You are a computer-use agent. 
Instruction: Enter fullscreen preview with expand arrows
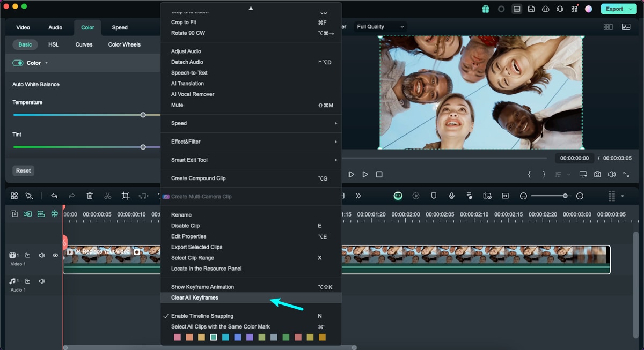coord(626,174)
